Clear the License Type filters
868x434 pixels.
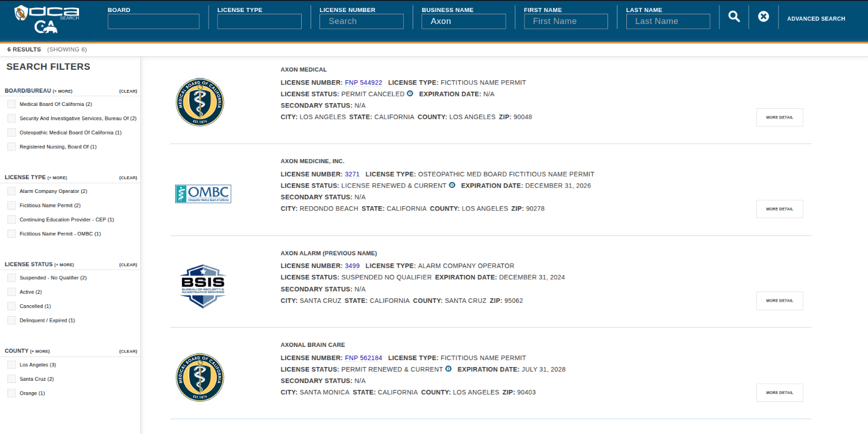pos(128,178)
